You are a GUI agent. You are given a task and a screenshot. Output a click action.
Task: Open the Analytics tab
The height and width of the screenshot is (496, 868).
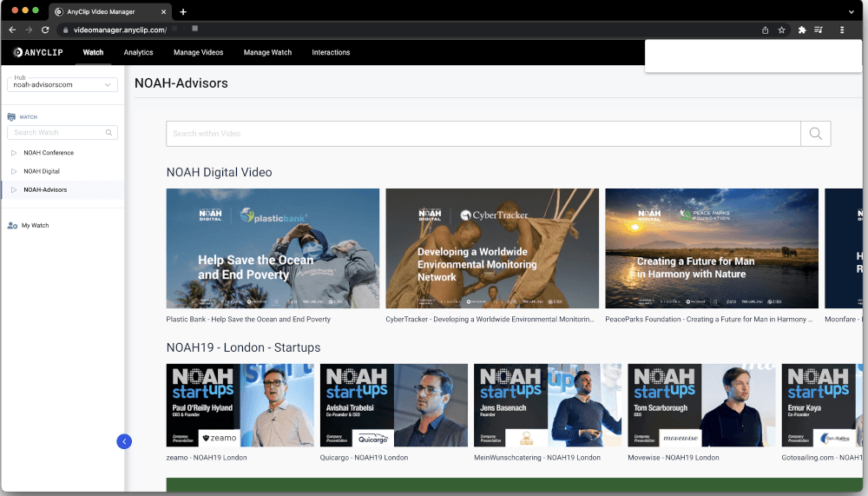point(138,52)
